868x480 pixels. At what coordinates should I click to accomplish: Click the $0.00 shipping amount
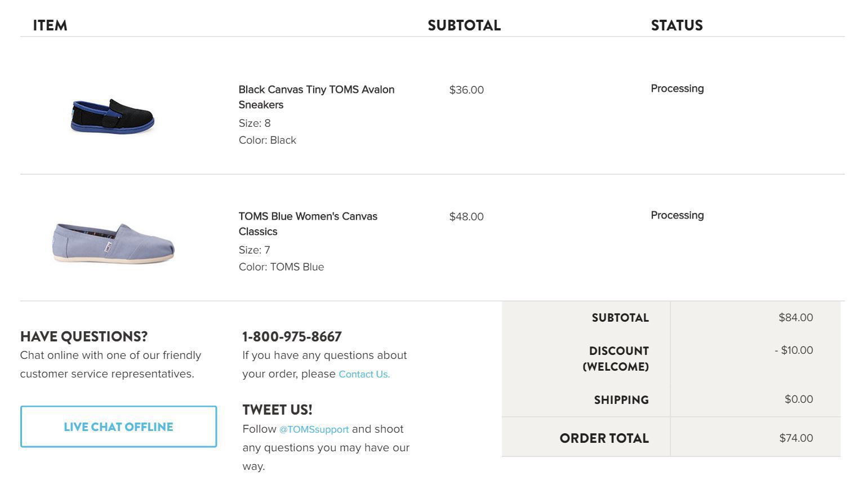click(799, 399)
